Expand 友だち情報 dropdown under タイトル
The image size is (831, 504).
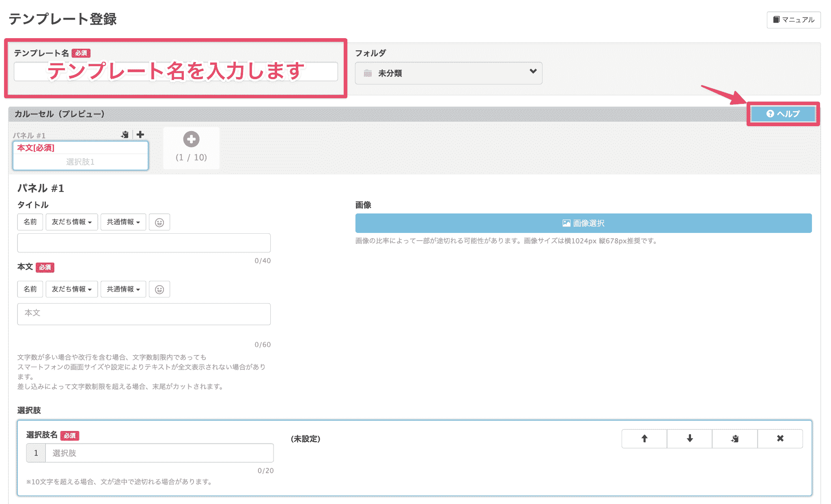tap(71, 222)
